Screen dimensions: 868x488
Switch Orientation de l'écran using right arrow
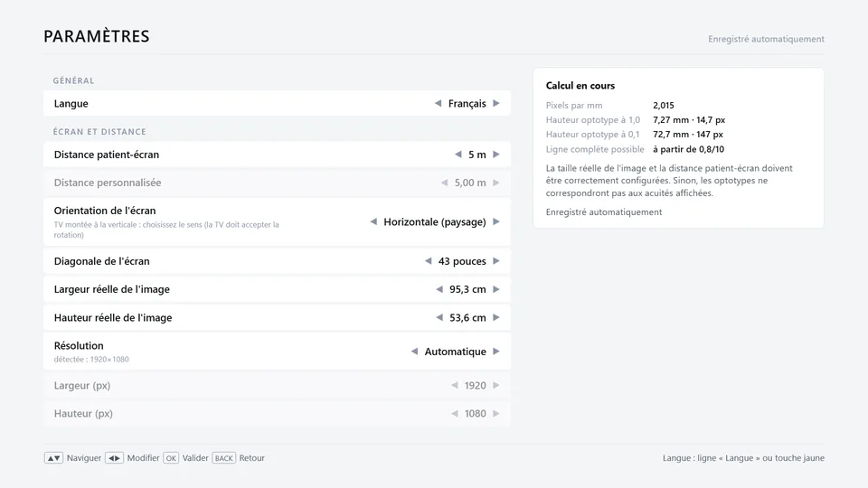[x=496, y=222]
